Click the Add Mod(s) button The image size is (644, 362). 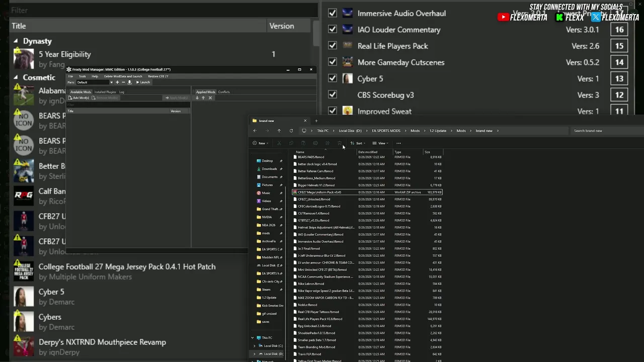click(x=79, y=98)
